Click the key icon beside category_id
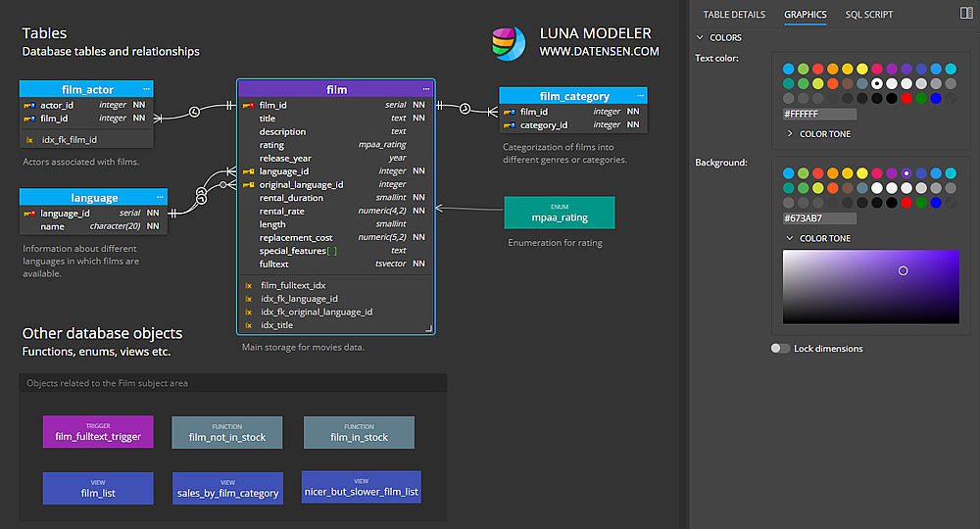This screenshot has height=529, width=980. (x=510, y=125)
